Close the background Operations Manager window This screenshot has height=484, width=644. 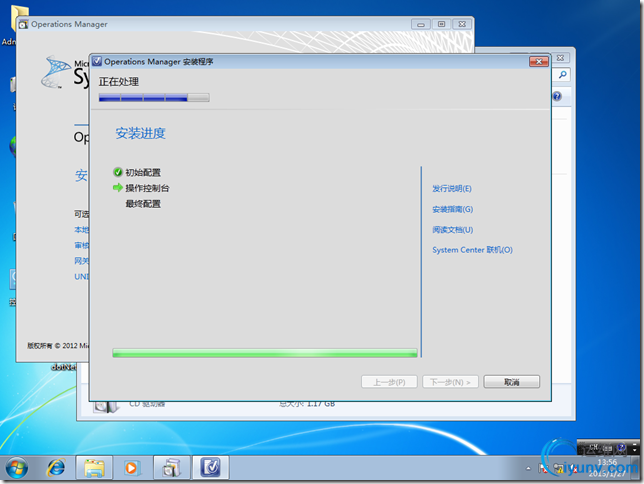pyautogui.click(x=462, y=24)
